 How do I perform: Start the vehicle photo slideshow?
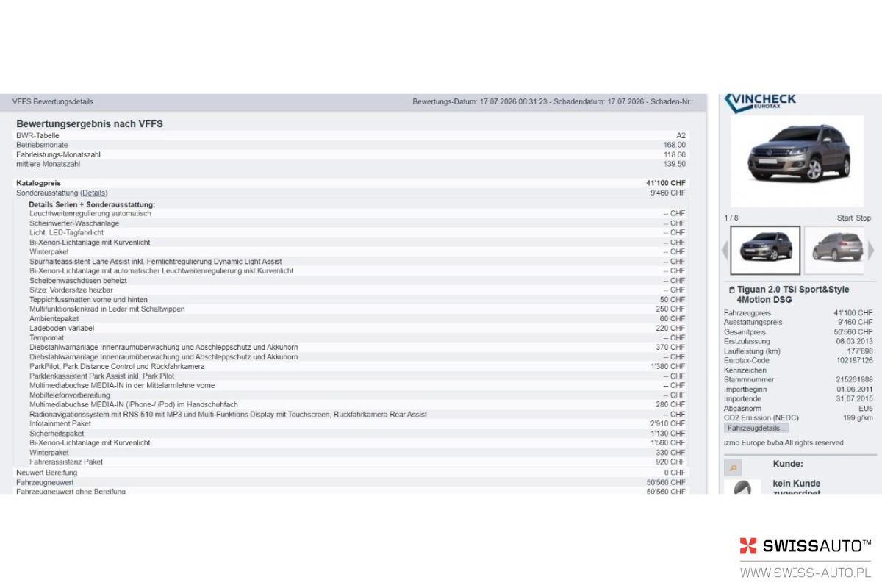(845, 218)
